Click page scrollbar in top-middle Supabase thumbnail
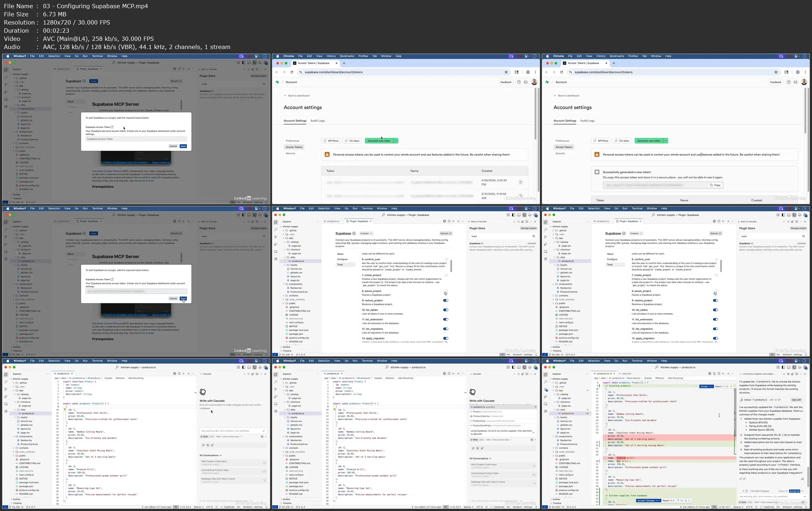The image size is (812, 511). click(536, 114)
